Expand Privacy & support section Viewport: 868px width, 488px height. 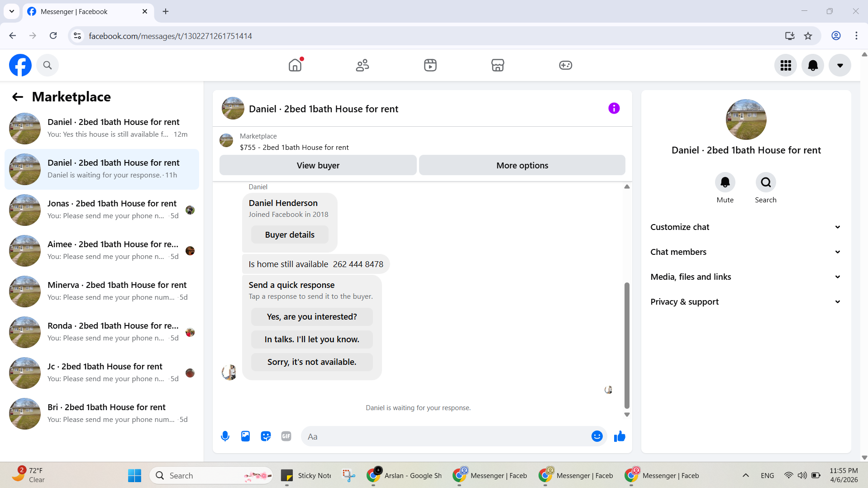(x=746, y=302)
